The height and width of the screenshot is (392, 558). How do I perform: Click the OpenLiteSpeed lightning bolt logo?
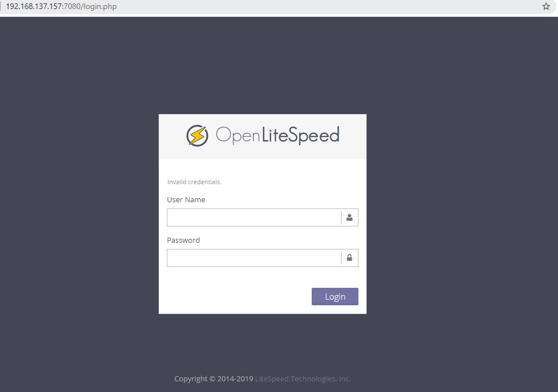(197, 136)
